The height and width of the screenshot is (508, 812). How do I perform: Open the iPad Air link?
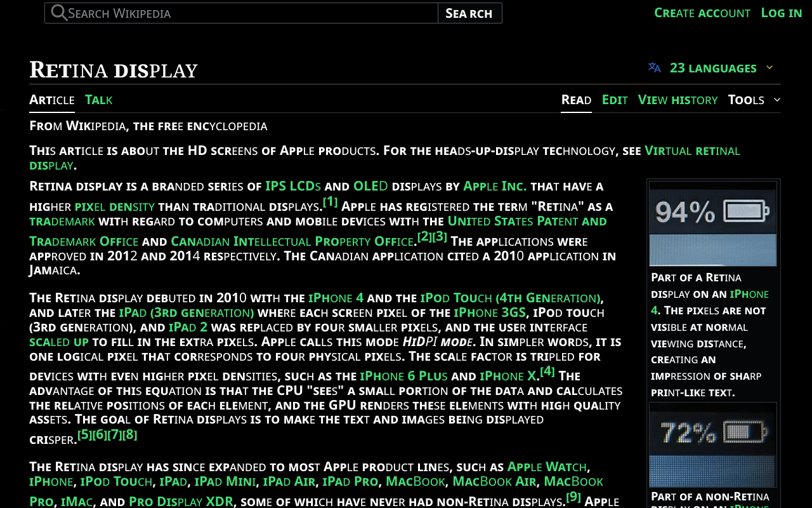[289, 481]
